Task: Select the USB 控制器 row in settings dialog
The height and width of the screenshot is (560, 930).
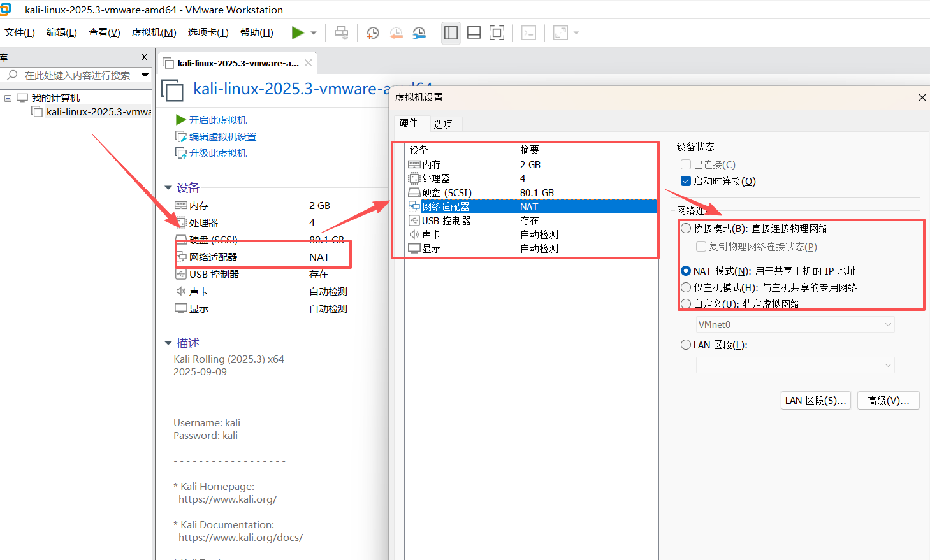Action: (x=532, y=220)
